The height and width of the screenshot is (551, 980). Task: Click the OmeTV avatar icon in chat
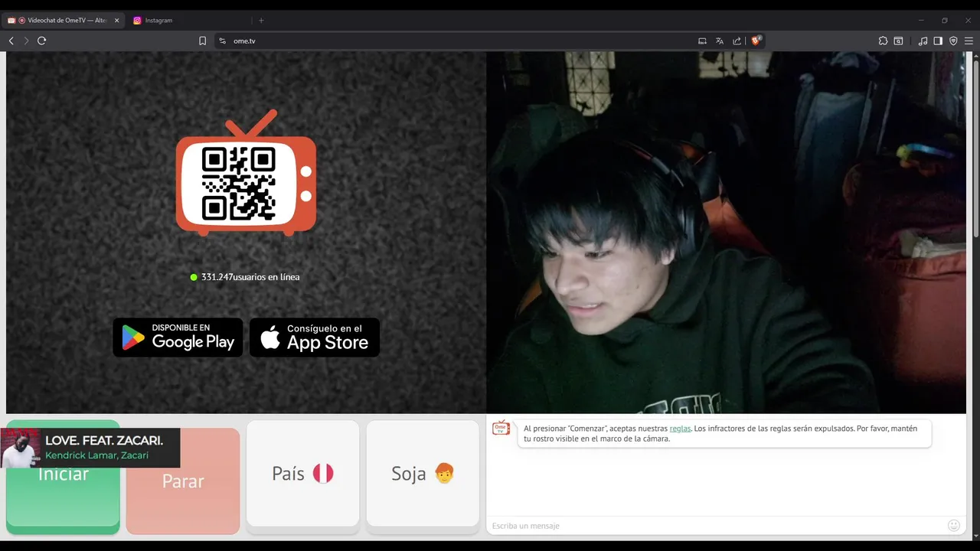(x=501, y=428)
